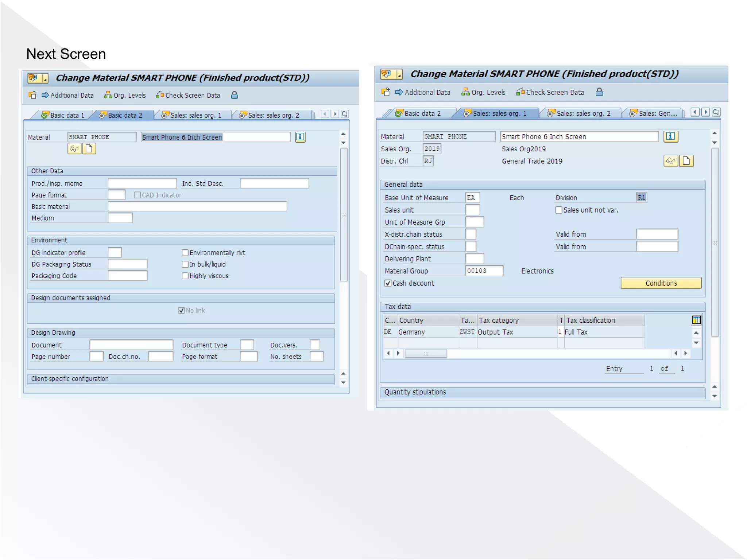
Task: Toggle the Cash discount checkbox
Action: pyautogui.click(x=388, y=283)
